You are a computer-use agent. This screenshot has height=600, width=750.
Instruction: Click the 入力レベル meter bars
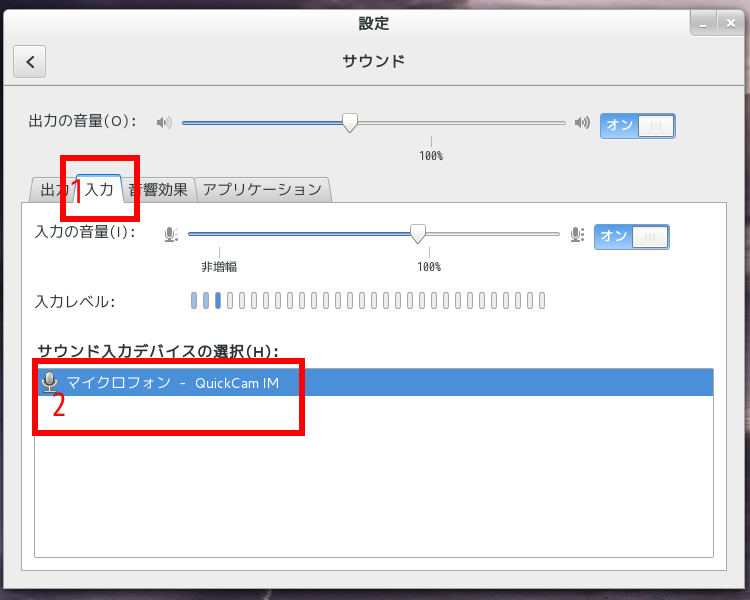(368, 301)
